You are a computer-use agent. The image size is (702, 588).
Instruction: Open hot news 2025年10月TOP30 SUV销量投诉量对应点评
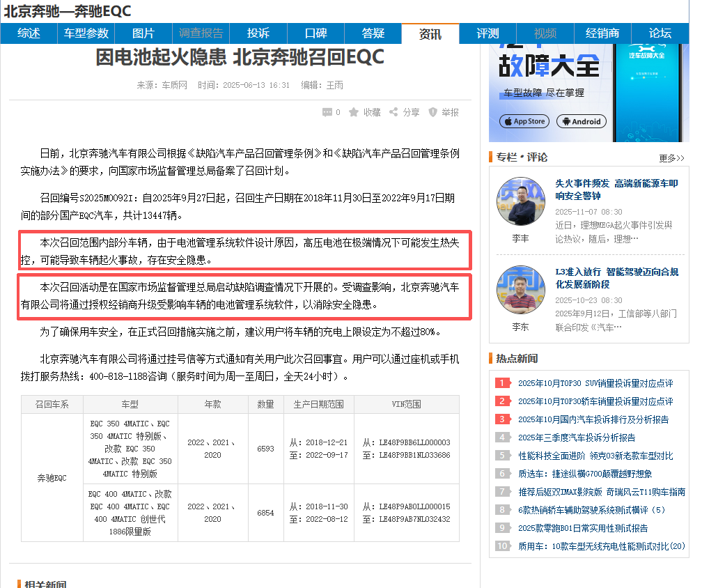[595, 383]
